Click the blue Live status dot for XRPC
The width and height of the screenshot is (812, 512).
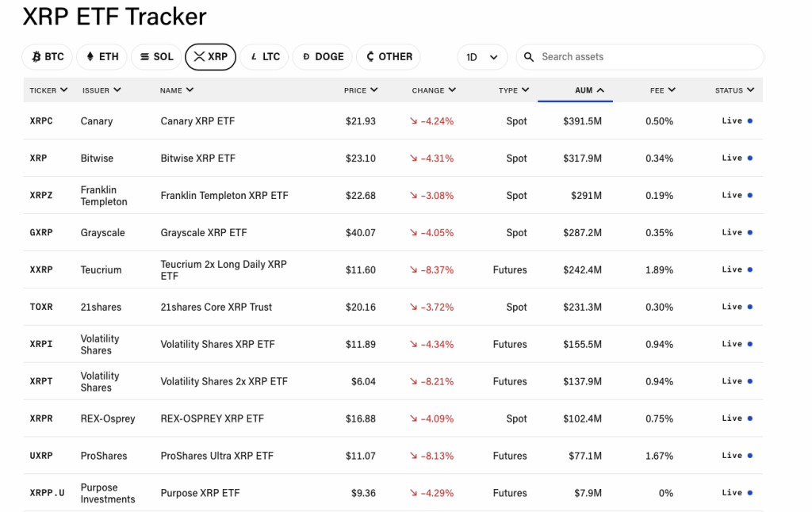point(749,121)
